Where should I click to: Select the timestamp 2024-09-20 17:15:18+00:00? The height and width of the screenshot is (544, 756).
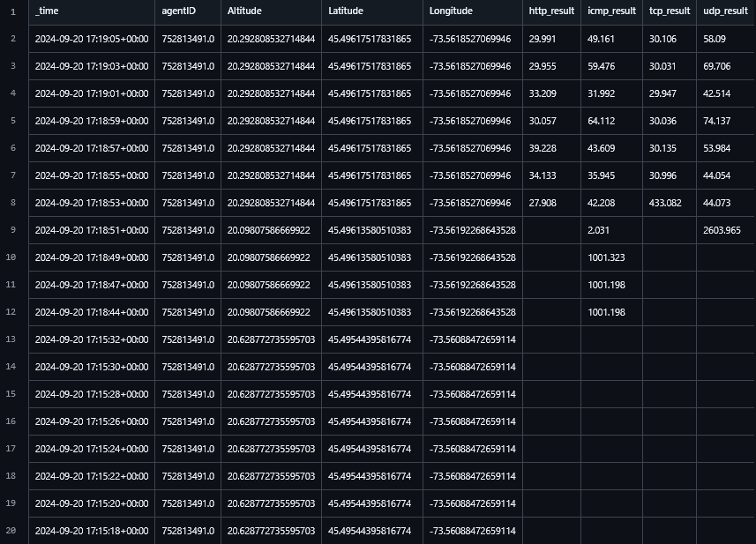pos(92,531)
